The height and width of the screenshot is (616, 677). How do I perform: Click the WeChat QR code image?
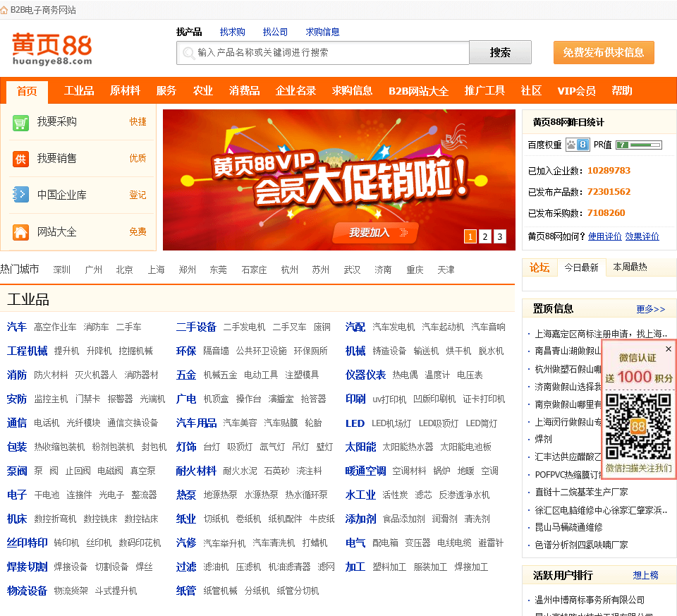click(x=638, y=427)
